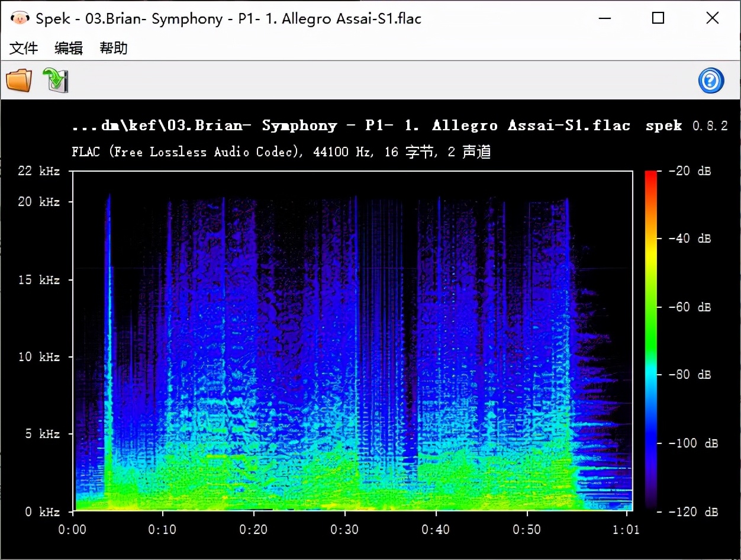Click the 0:30 time axis label
The height and width of the screenshot is (560, 741).
[345, 529]
